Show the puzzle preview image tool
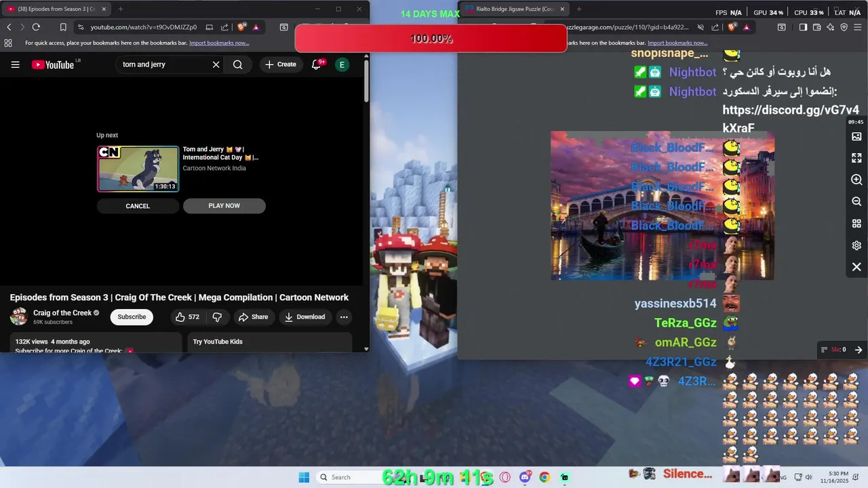Image resolution: width=868 pixels, height=488 pixels. click(x=856, y=136)
